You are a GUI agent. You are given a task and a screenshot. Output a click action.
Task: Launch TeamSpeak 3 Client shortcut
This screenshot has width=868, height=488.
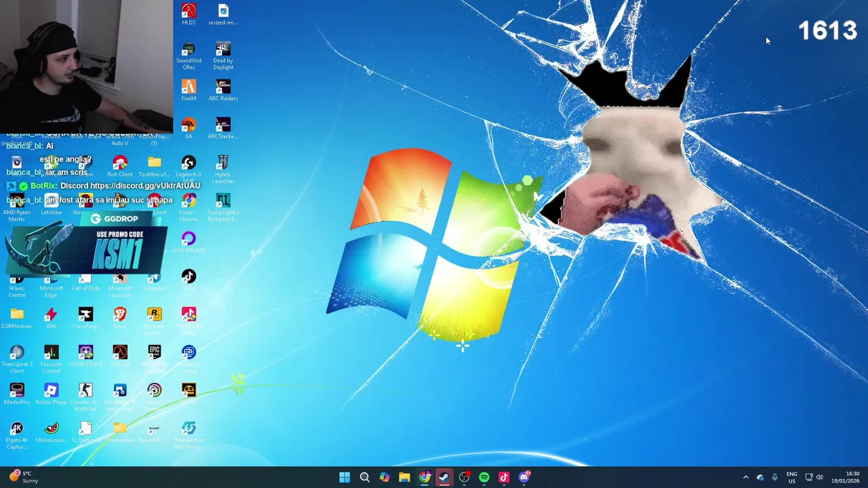(x=17, y=359)
